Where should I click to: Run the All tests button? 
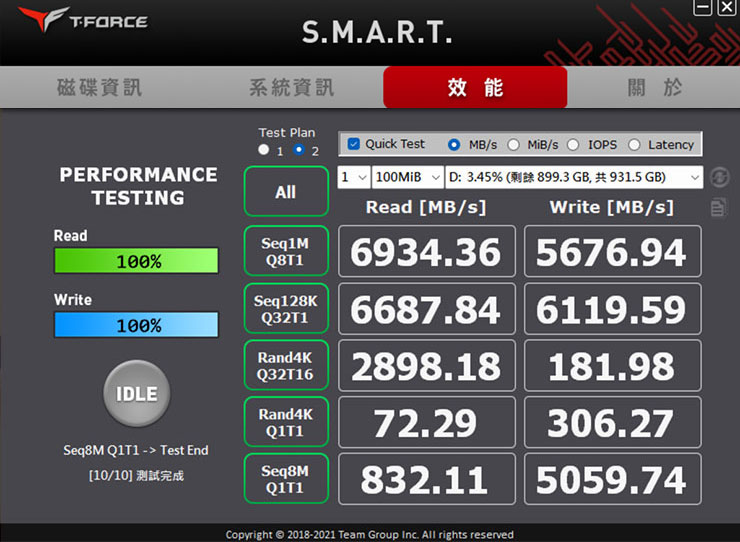tap(286, 192)
